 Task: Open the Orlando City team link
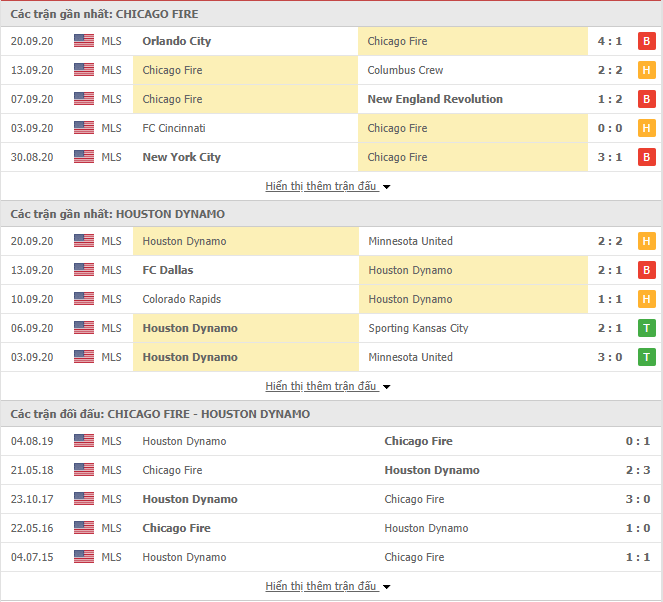[176, 41]
